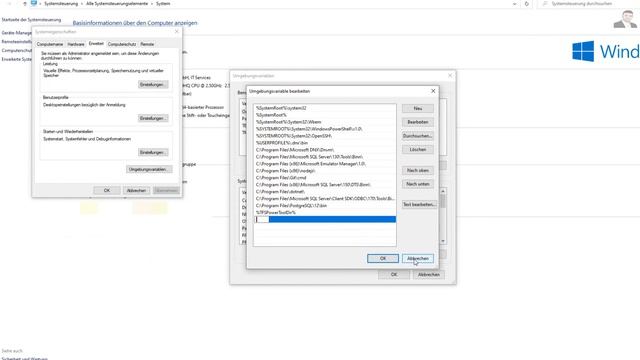Open the address bar history dropdown
640x360 pixels.
tap(514, 4)
